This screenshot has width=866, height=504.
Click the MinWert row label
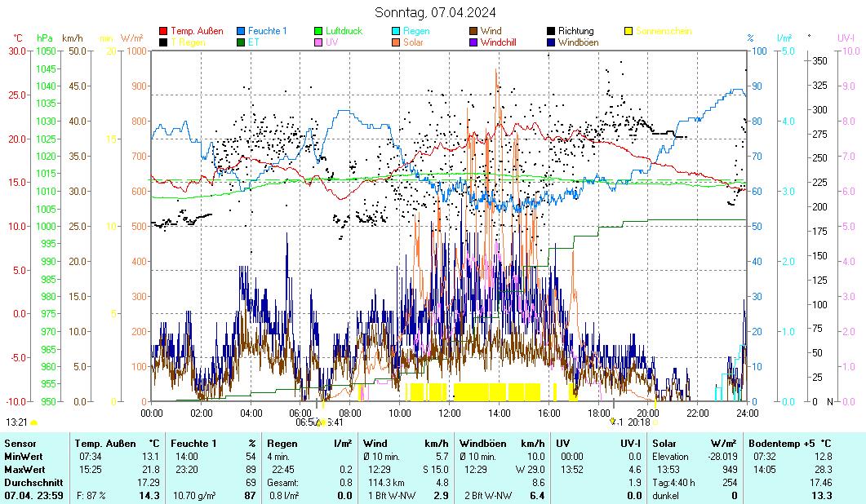23,457
